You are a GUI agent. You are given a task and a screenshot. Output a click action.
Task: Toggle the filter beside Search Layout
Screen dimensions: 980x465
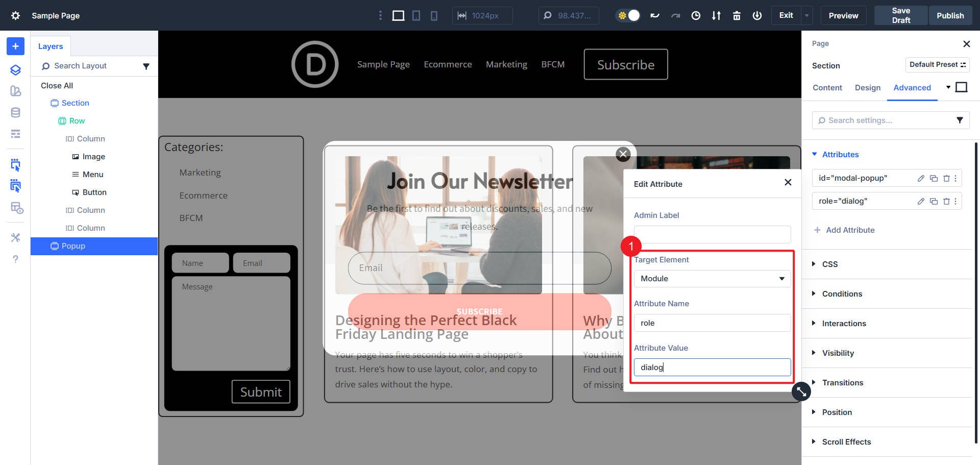click(x=146, y=66)
